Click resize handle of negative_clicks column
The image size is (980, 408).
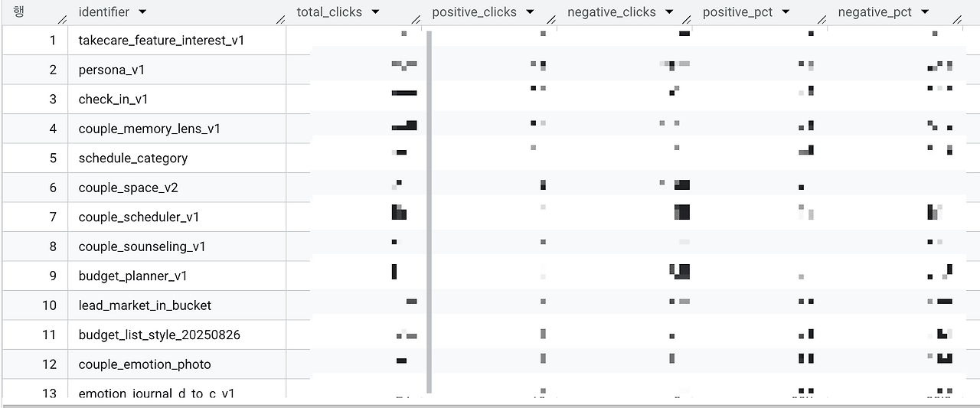coord(687,19)
